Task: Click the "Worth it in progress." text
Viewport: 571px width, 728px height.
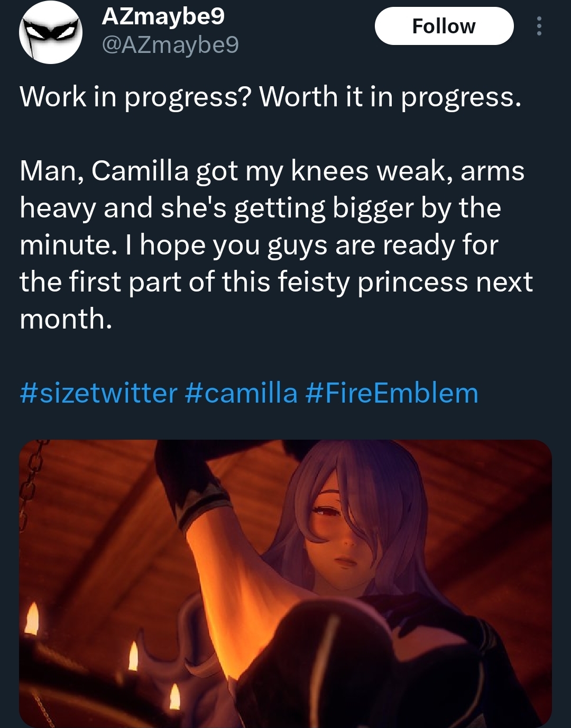Action: point(390,97)
